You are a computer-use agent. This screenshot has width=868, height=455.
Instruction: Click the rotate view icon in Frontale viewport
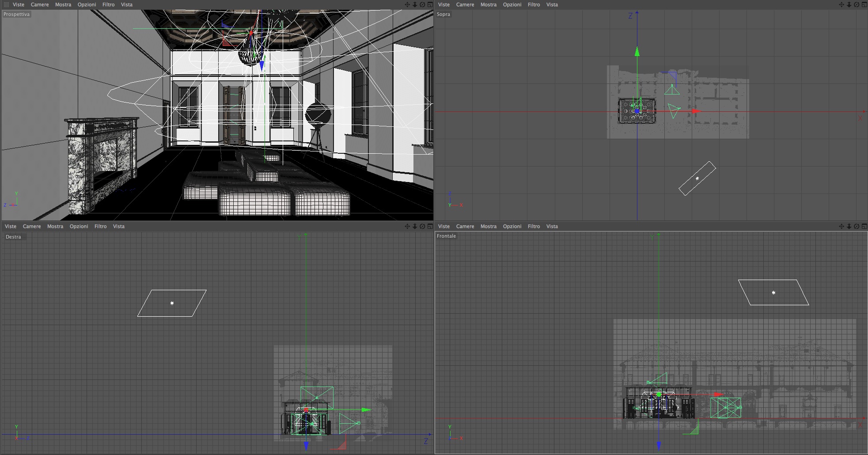point(857,226)
